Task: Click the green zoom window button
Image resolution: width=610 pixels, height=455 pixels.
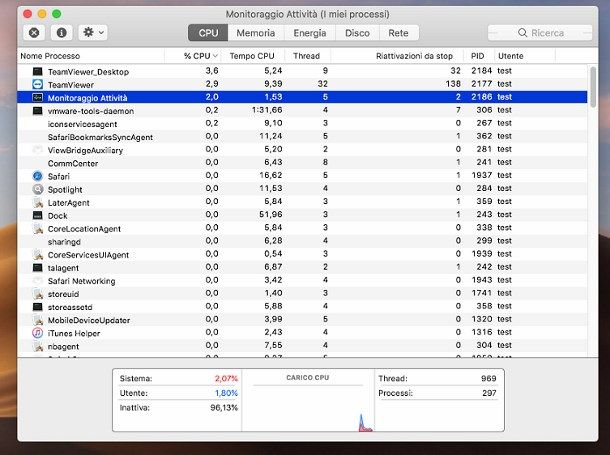Action: click(57, 14)
